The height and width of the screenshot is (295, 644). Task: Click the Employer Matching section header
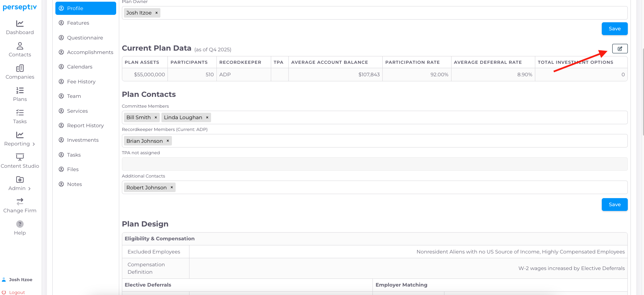click(401, 285)
